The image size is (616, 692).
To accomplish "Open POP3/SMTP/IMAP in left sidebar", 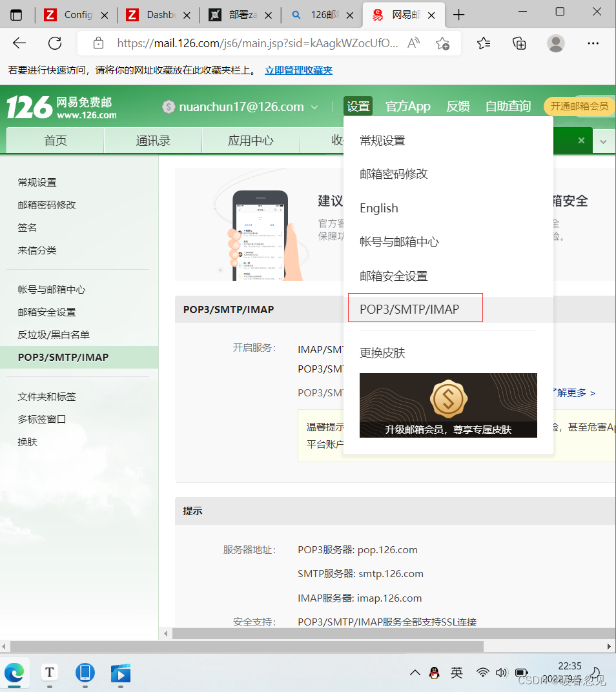I will point(63,357).
